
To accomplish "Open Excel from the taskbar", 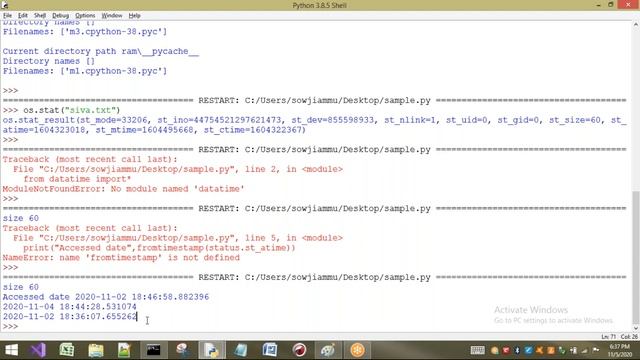I will click(67, 350).
